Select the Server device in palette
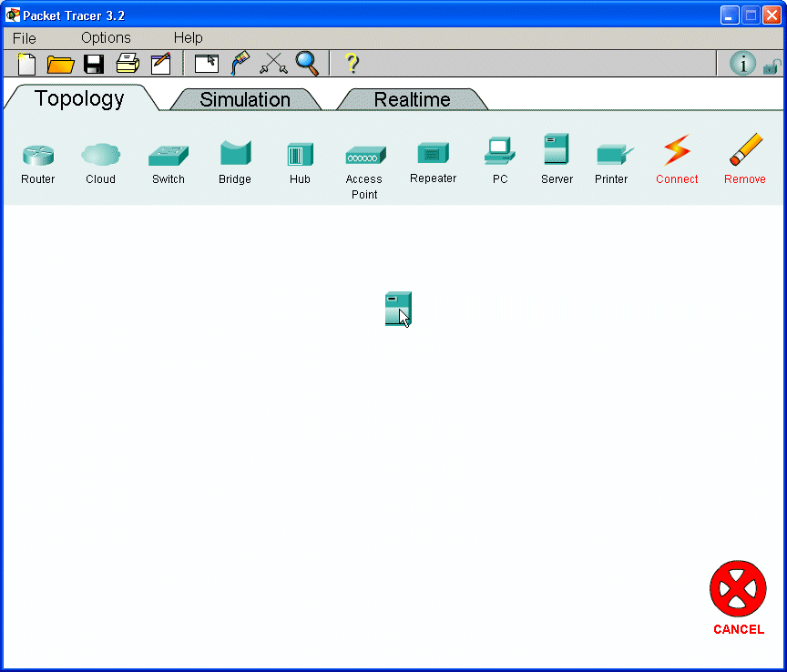Viewport: 787px width, 672px height. [x=557, y=158]
